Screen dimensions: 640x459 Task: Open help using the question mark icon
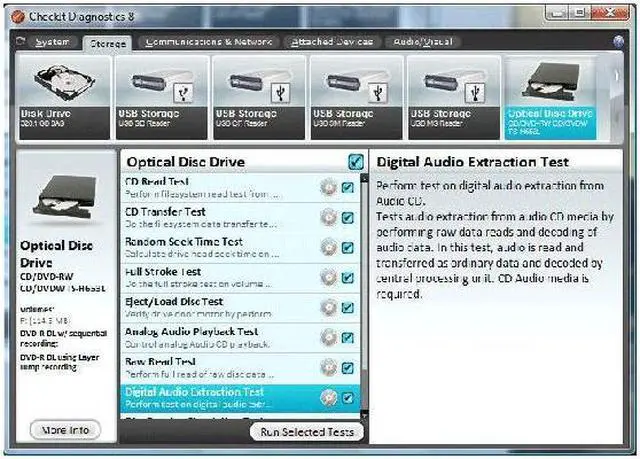coord(618,42)
